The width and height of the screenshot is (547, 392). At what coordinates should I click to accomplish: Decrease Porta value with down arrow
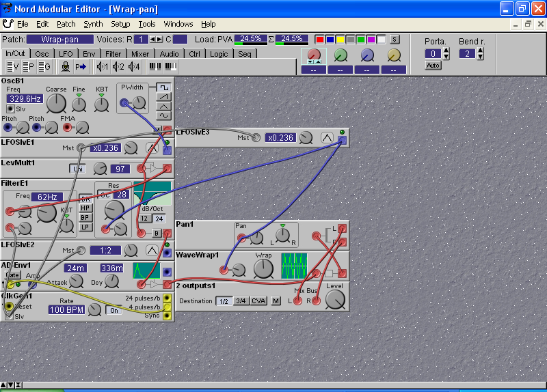pyautogui.click(x=446, y=57)
